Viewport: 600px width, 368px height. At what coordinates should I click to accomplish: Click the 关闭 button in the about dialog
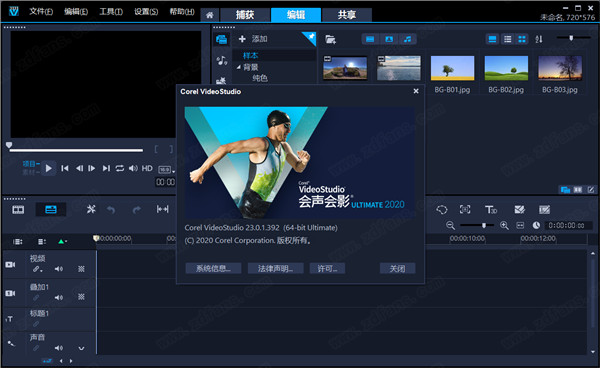pyautogui.click(x=398, y=269)
